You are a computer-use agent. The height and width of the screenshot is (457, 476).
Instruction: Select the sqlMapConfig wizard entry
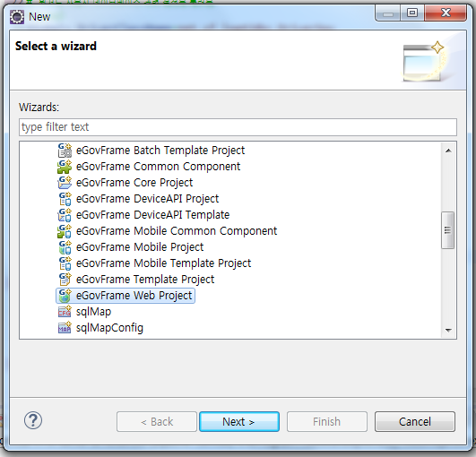click(109, 328)
